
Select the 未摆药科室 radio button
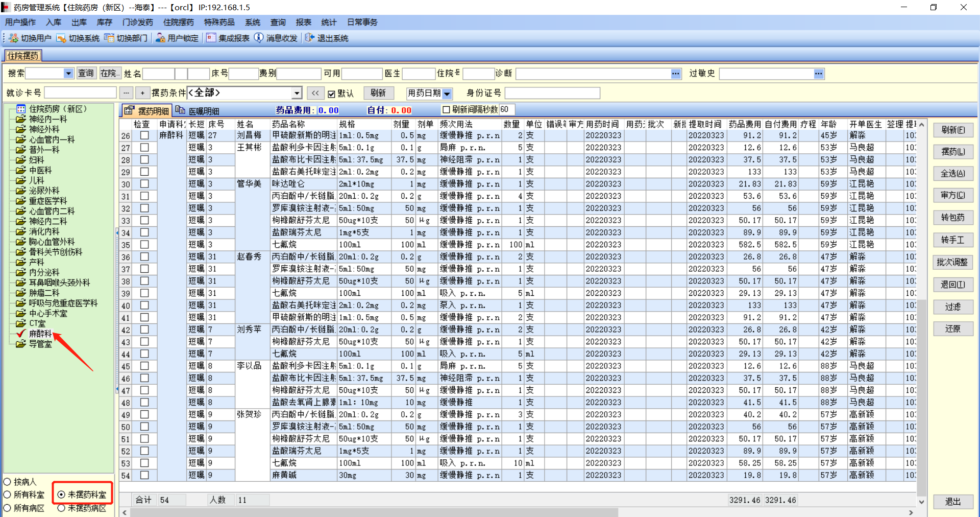click(61, 495)
